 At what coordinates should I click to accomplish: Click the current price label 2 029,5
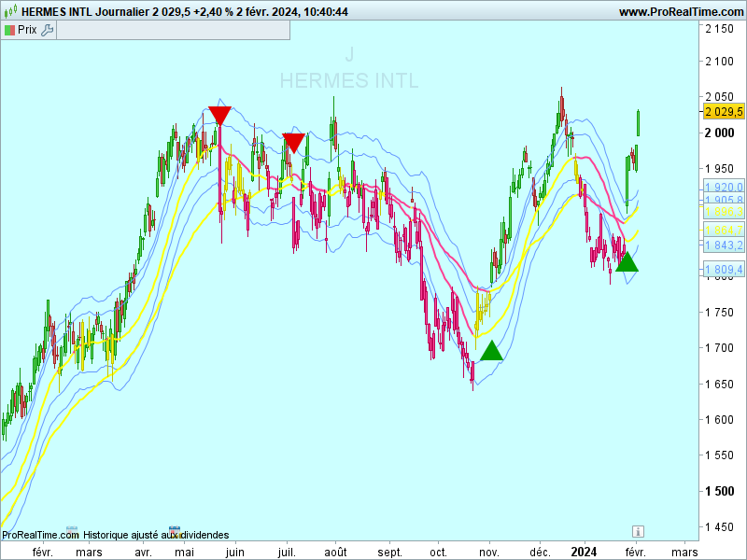tap(725, 112)
